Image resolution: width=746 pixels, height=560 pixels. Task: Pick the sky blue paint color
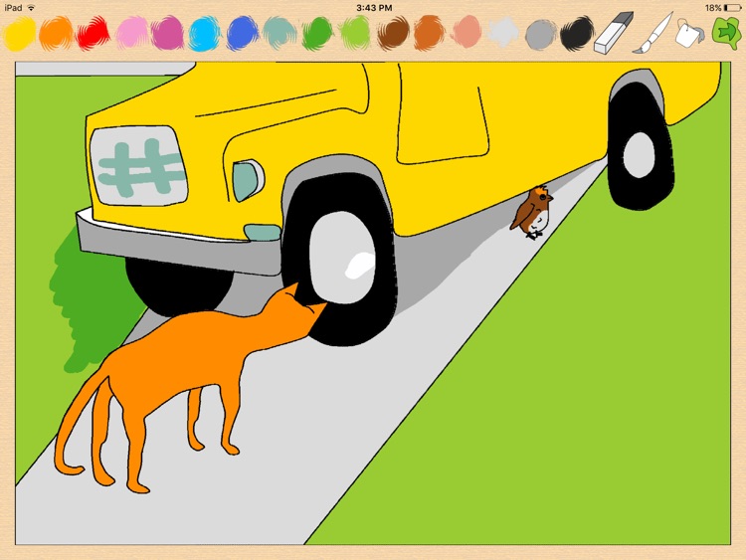click(205, 33)
